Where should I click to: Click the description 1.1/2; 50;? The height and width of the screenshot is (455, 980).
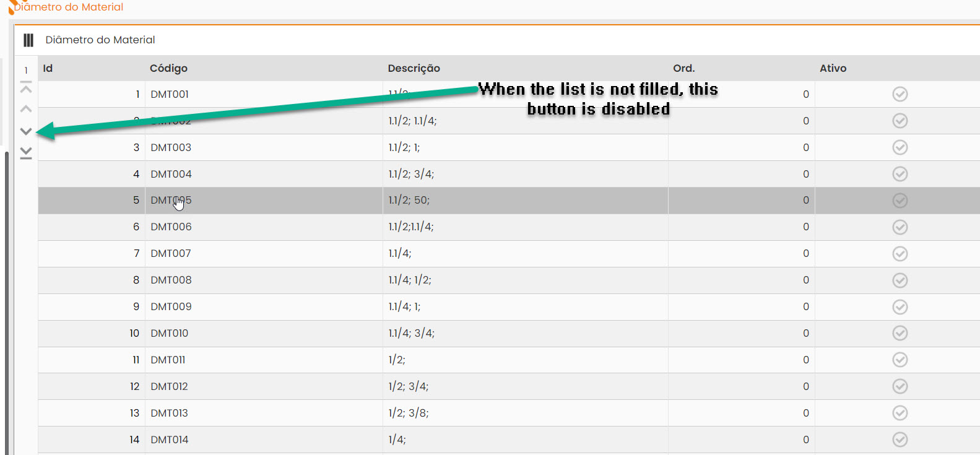tap(409, 201)
